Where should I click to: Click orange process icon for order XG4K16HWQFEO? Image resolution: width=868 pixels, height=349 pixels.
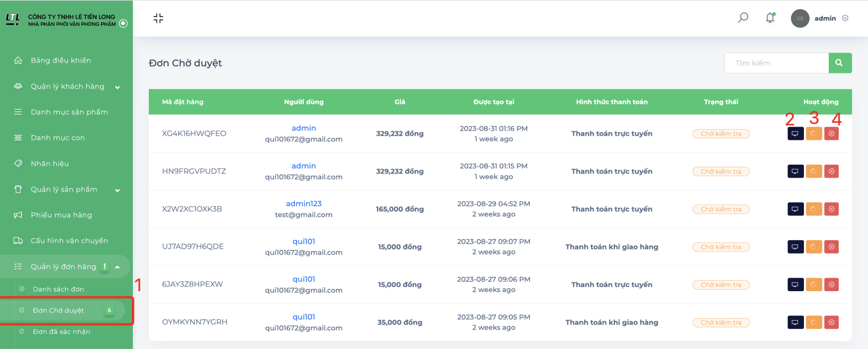[814, 134]
